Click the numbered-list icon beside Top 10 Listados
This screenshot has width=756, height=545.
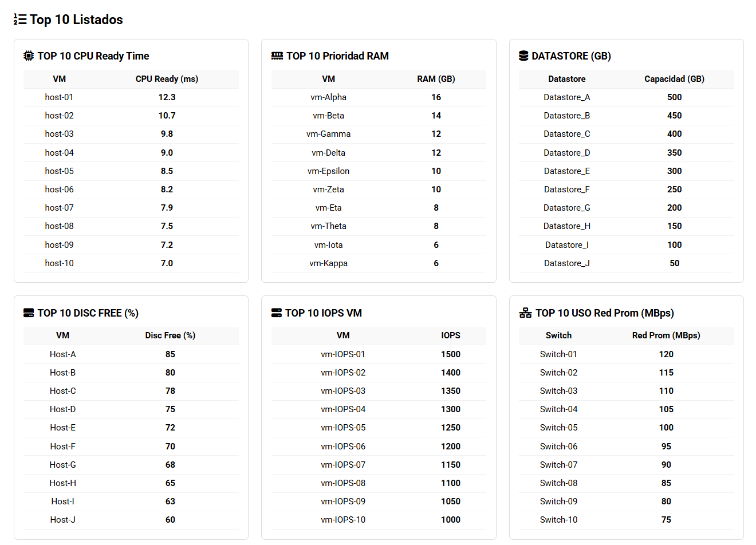click(x=20, y=19)
